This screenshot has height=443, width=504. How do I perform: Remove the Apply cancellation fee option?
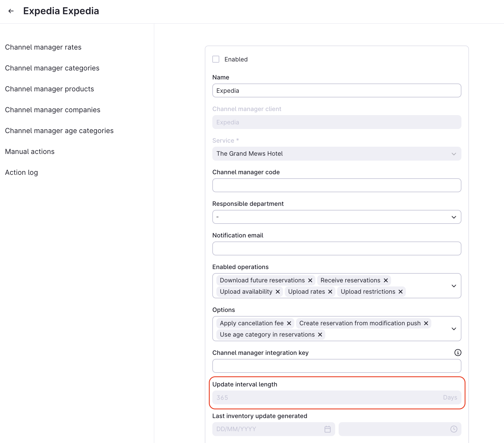(289, 323)
